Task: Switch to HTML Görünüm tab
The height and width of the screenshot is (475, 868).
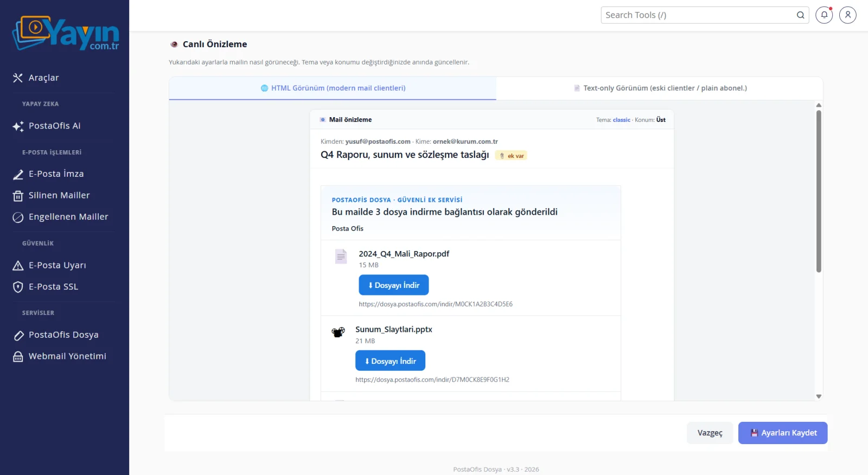Action: 333,88
